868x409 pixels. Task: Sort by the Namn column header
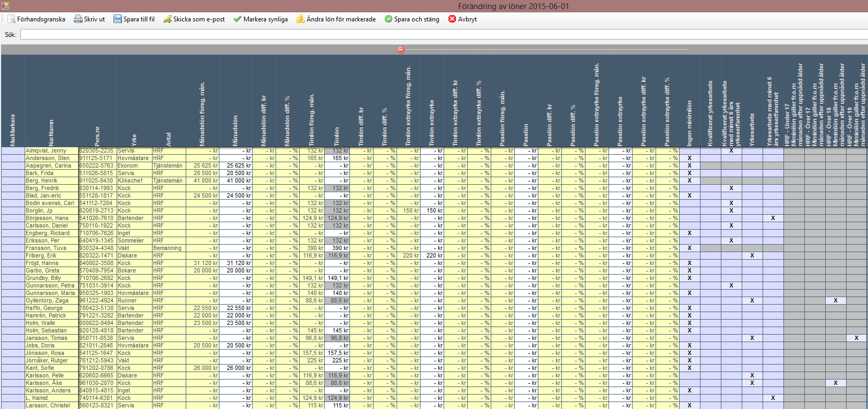click(51, 101)
